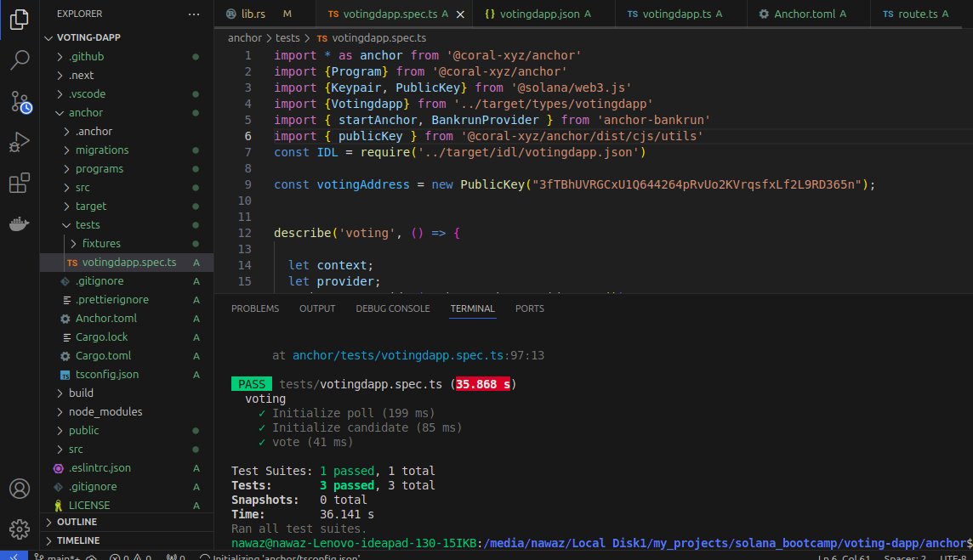Click the gear icon beside Anchor.toml in Explorer

tap(65, 319)
